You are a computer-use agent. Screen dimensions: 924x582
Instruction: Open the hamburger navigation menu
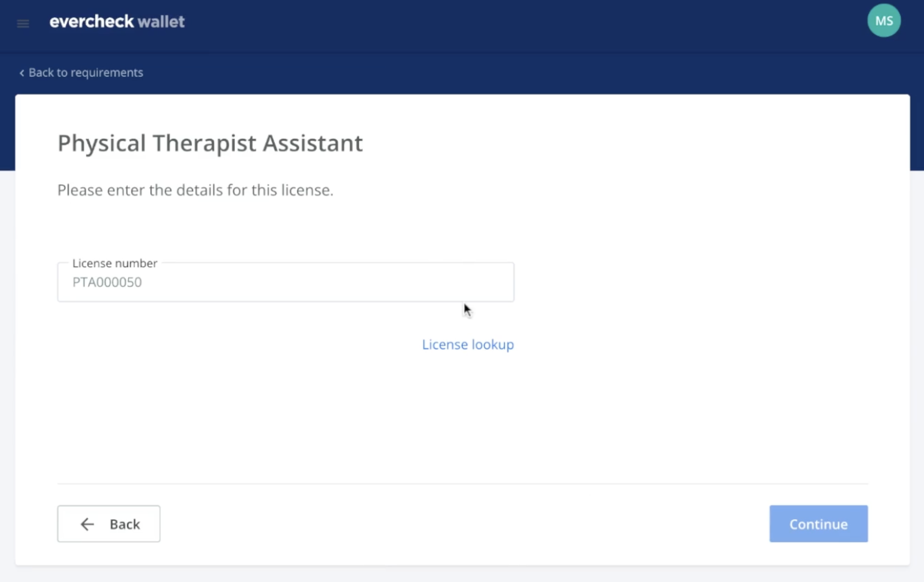[x=23, y=23]
